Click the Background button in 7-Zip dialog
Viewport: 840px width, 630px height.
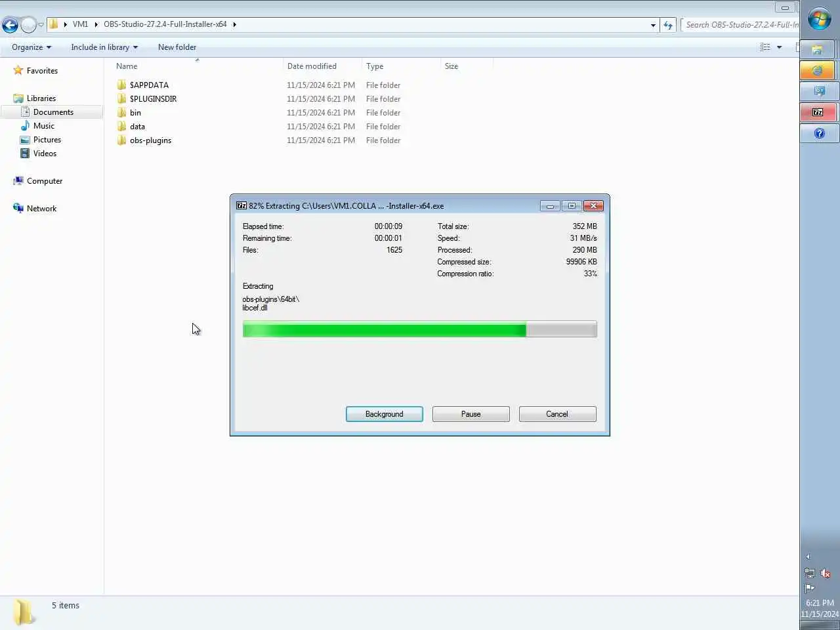point(385,414)
